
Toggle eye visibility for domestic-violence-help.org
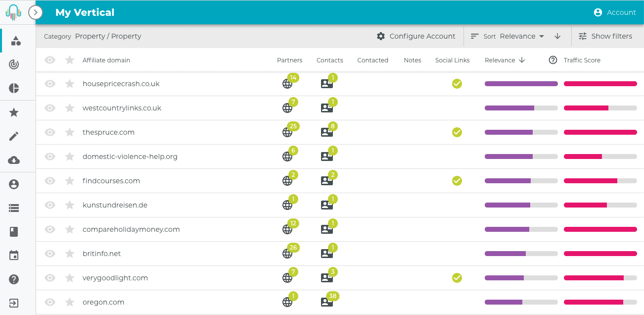[50, 157]
